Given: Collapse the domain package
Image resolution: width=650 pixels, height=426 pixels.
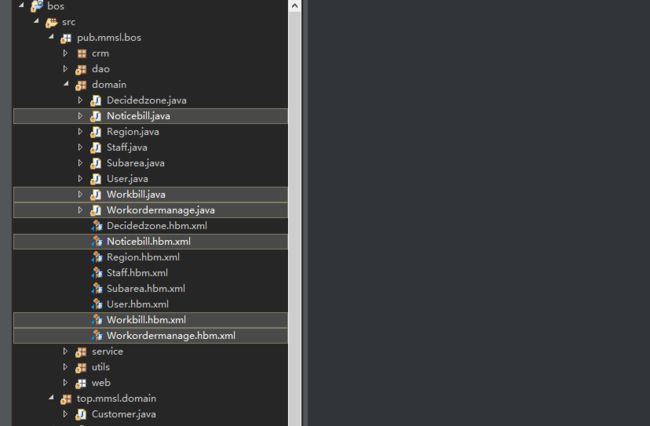Looking at the screenshot, I should tap(66, 83).
